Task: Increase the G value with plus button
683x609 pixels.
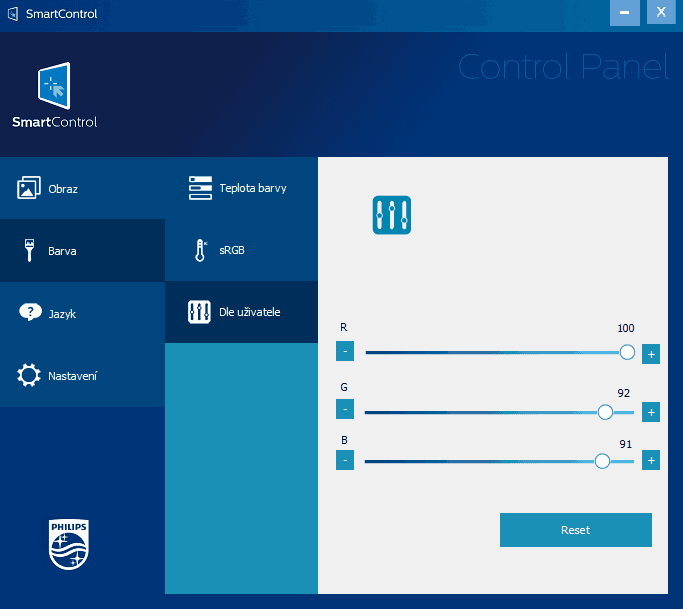Action: [x=651, y=412]
